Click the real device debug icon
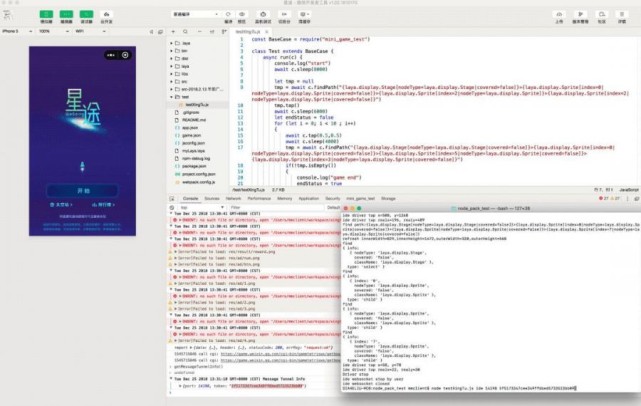This screenshot has height=406, width=641. (x=263, y=14)
